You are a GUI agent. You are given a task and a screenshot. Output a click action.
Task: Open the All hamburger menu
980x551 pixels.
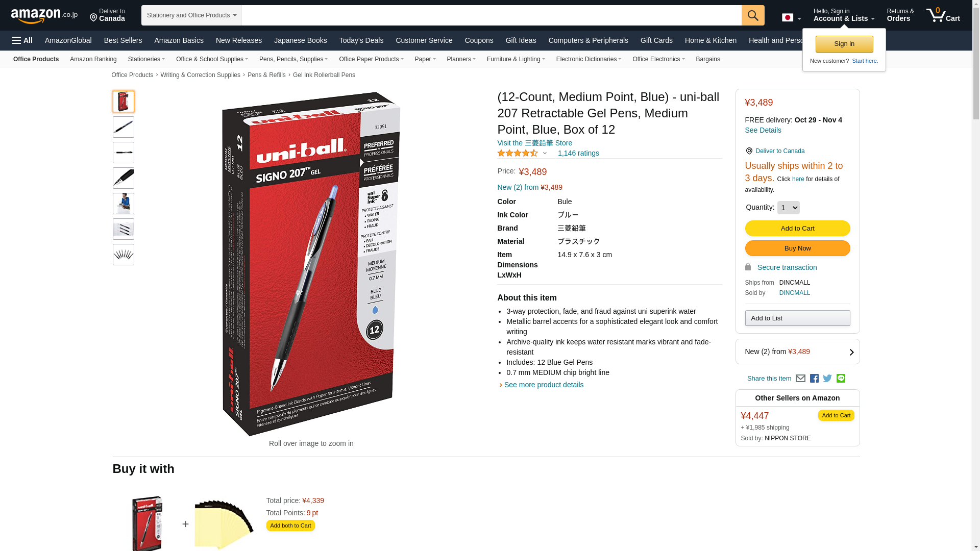click(x=22, y=40)
